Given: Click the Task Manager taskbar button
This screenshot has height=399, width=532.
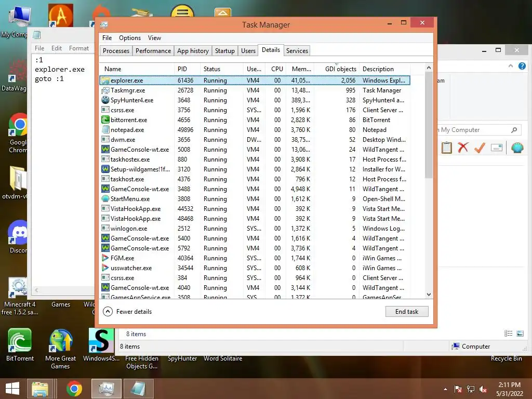Looking at the screenshot, I should 106,389.
